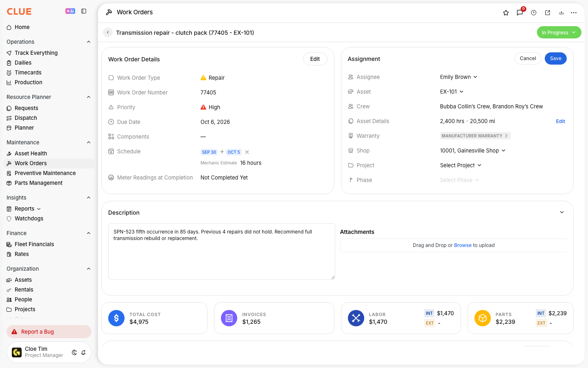Click the Total Cost dollar icon
Viewport: 588px width, 368px height.
pyautogui.click(x=116, y=318)
